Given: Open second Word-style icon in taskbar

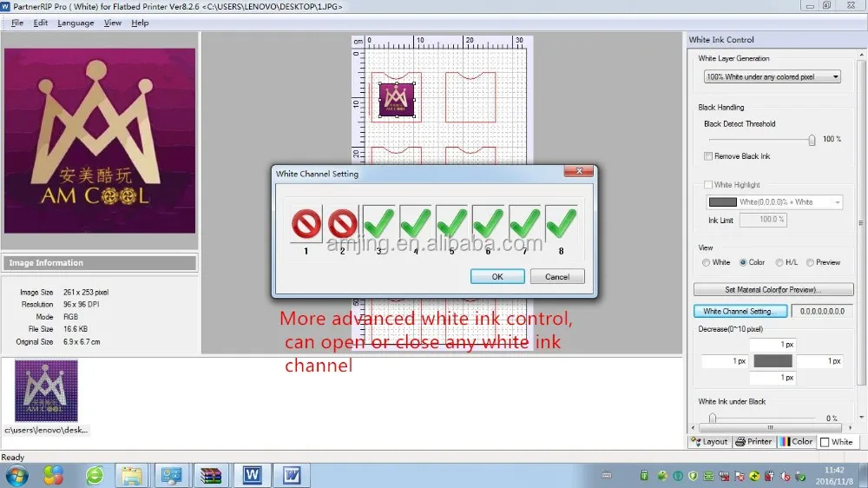Looking at the screenshot, I should [x=291, y=475].
